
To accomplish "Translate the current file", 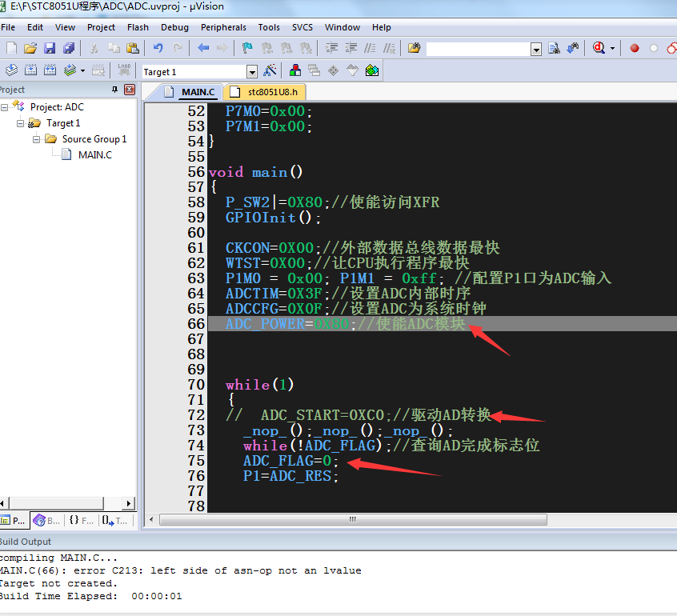I will [x=12, y=70].
